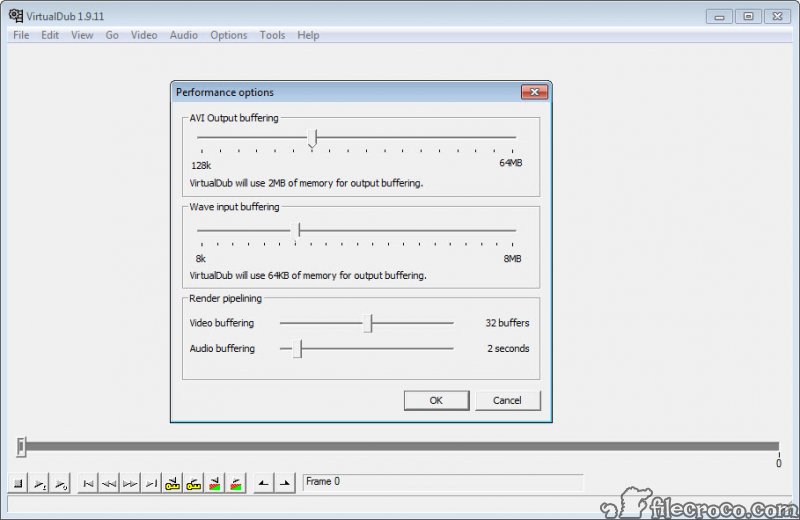Step forward one frame
Image resolution: width=800 pixels, height=520 pixels.
point(130,483)
